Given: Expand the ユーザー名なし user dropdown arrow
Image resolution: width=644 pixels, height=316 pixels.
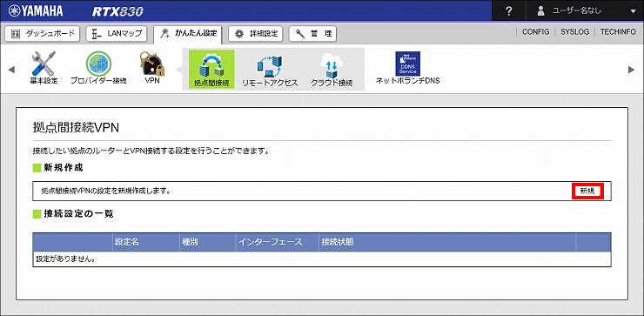Looking at the screenshot, I should coord(633,11).
